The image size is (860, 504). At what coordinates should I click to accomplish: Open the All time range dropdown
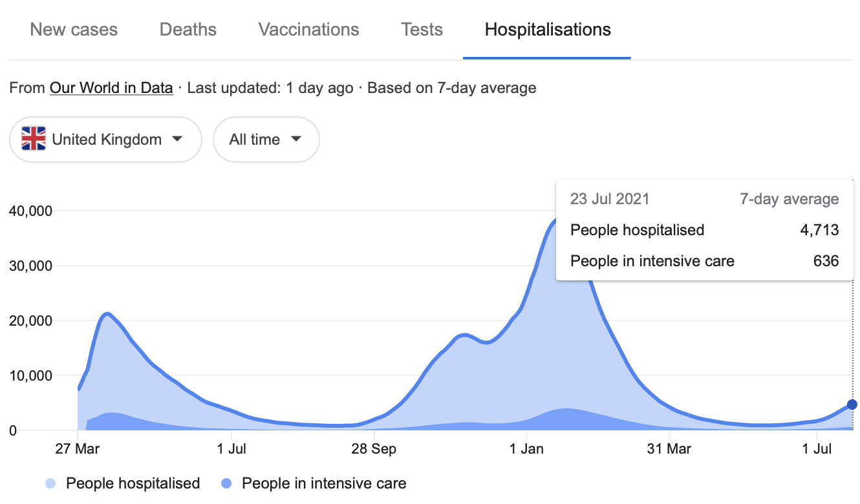[x=266, y=140]
